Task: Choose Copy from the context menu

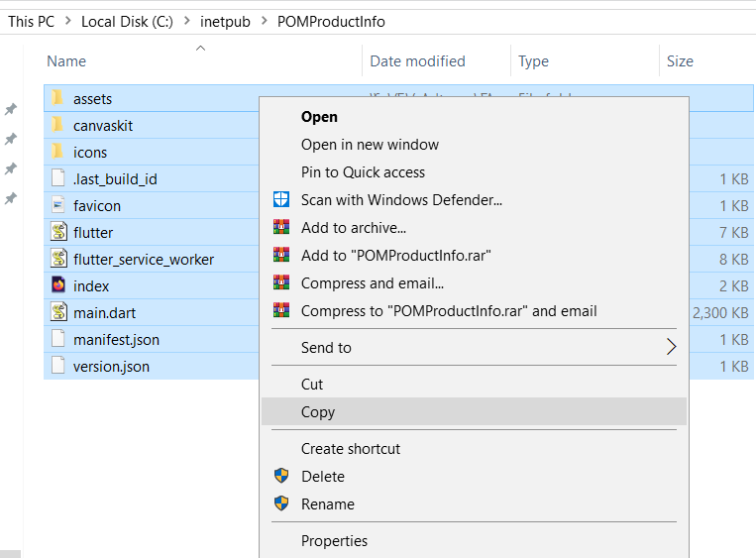Action: [474, 412]
